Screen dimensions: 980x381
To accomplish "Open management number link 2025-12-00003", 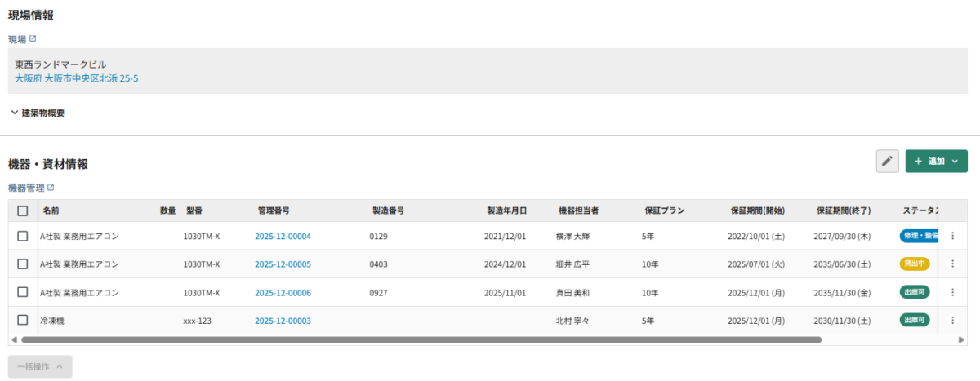I will 283,321.
